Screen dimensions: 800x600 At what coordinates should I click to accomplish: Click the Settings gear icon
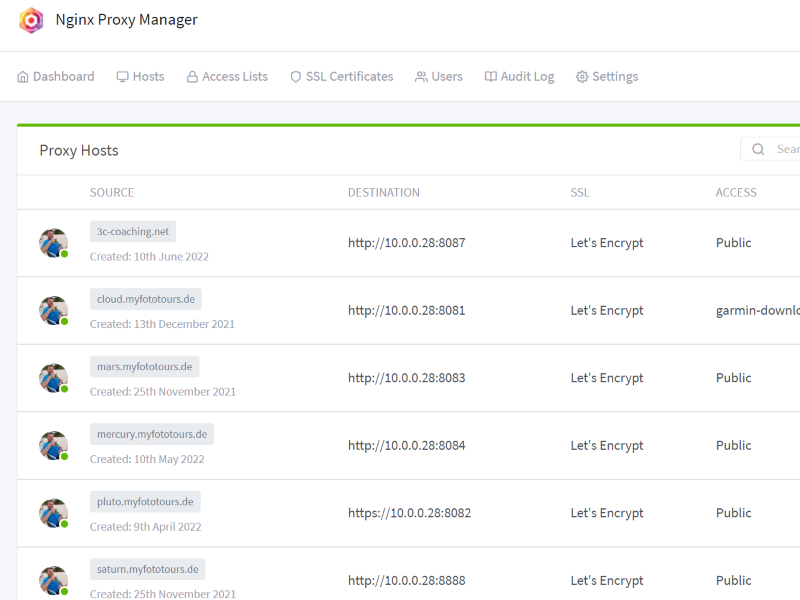[x=582, y=77]
